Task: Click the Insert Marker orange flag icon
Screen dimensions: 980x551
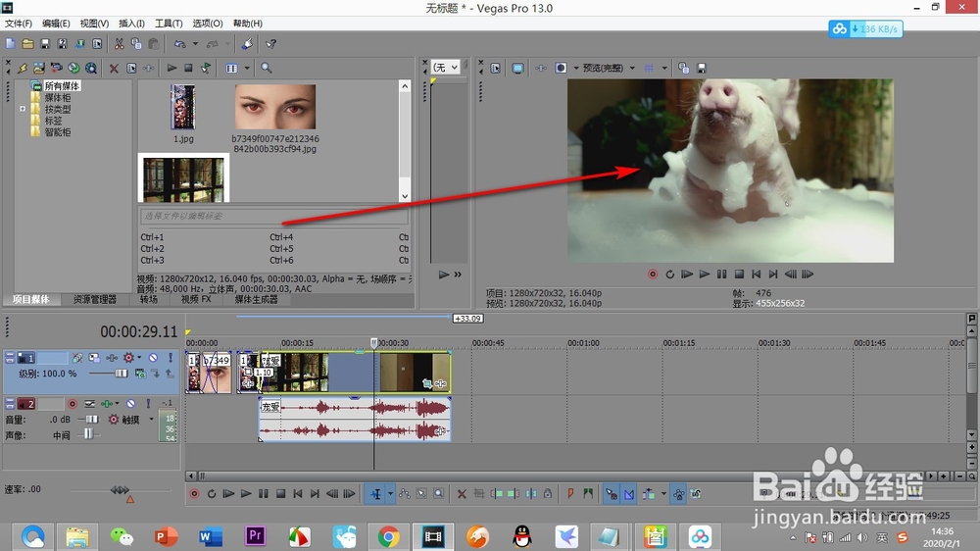Action: point(570,494)
